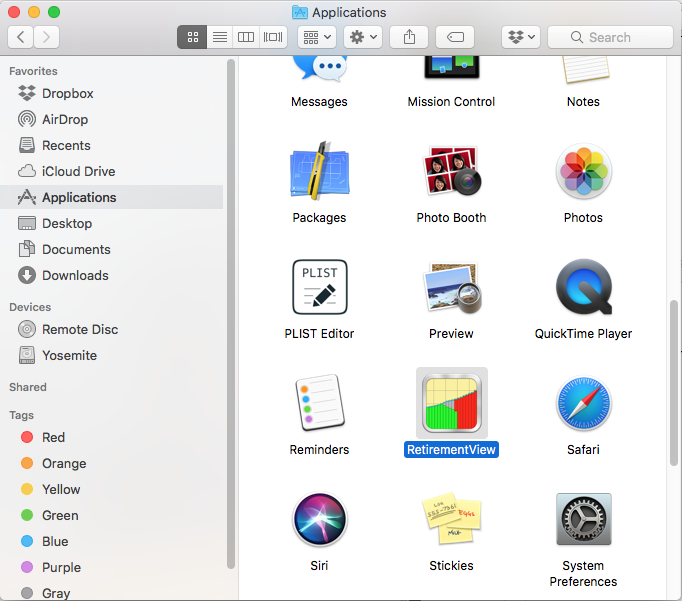Viewport: 682px width, 601px height.
Task: Open the Yosemite drive in sidebar
Action: [x=112, y=355]
